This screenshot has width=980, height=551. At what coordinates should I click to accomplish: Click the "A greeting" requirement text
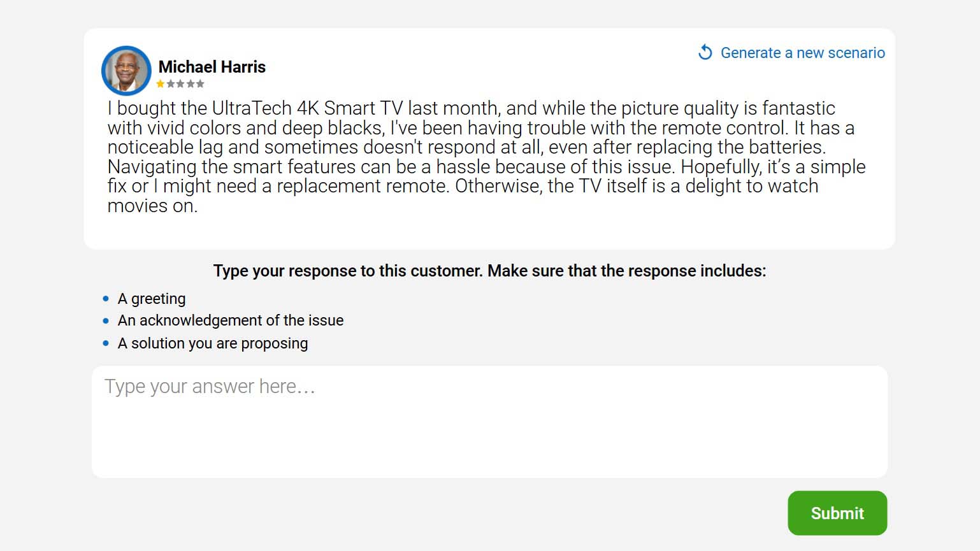152,299
